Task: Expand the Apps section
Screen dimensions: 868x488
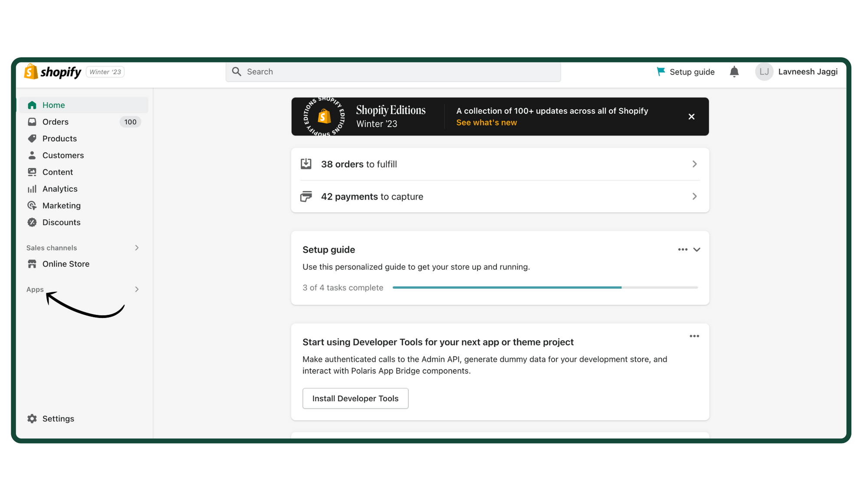Action: pos(137,289)
